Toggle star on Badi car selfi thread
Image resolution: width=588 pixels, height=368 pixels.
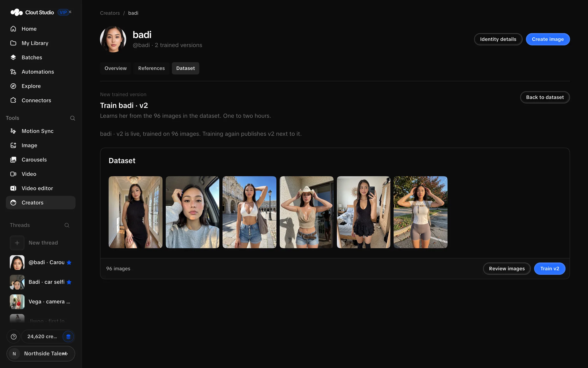[69, 282]
